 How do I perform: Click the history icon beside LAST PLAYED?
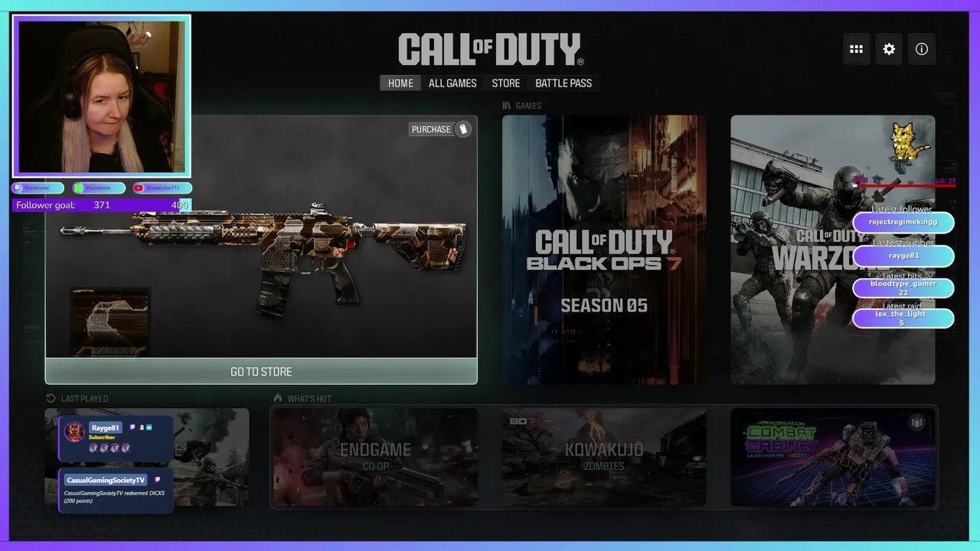pos(51,399)
